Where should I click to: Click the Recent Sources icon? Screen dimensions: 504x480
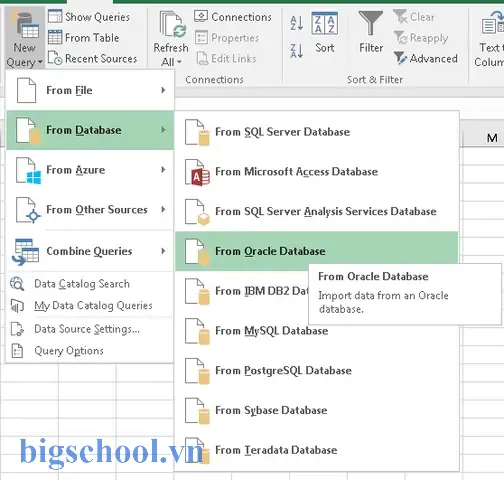point(55,58)
